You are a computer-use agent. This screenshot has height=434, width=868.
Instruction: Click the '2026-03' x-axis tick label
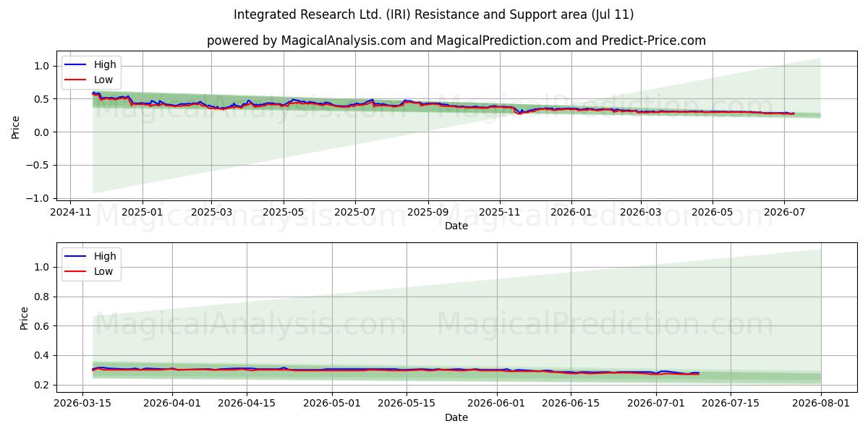[640, 213]
